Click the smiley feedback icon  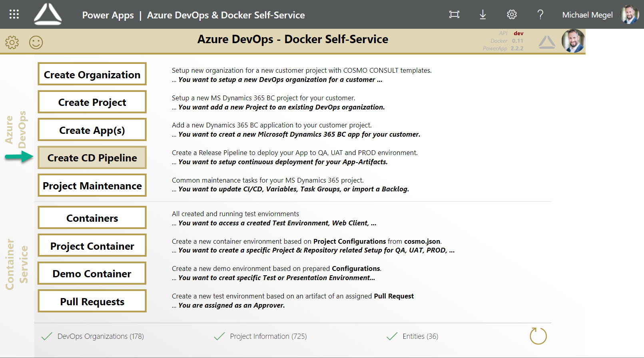36,42
